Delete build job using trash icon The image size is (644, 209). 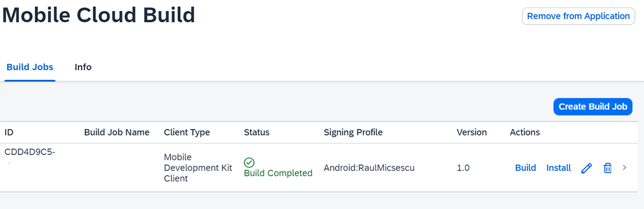pyautogui.click(x=608, y=168)
